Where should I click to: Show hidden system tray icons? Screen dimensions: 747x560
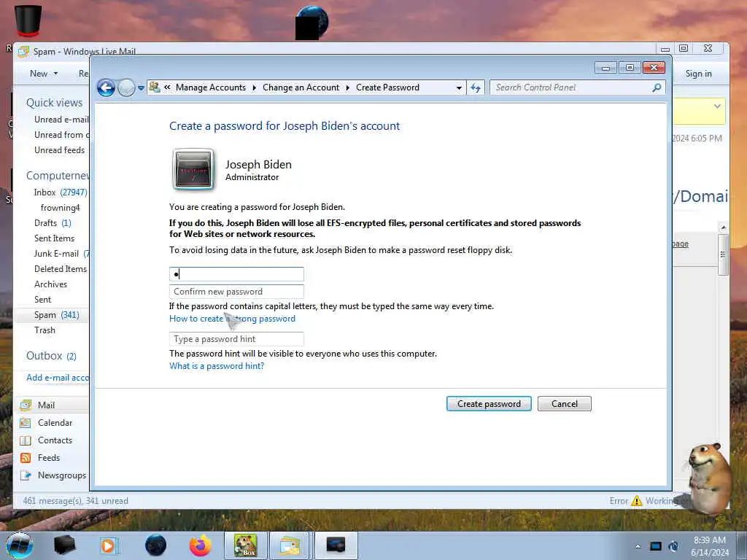tap(638, 547)
